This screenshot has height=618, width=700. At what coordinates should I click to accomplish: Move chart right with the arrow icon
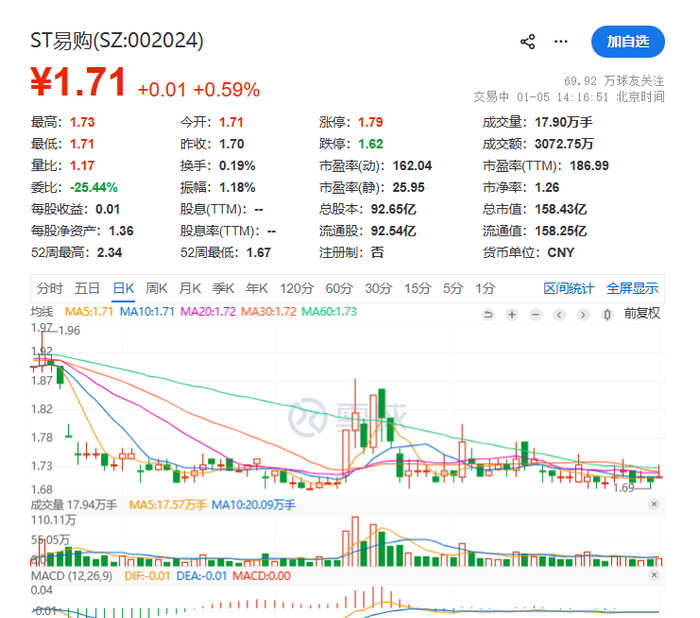pyautogui.click(x=583, y=315)
